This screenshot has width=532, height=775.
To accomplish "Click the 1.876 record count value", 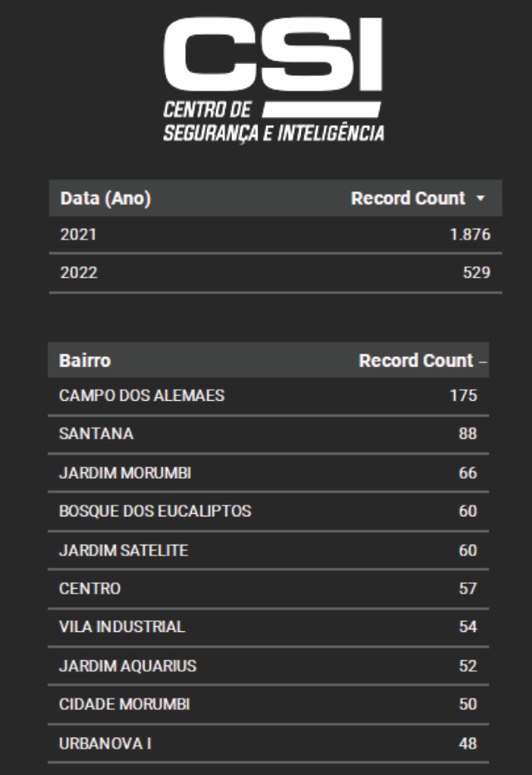I will click(x=470, y=234).
